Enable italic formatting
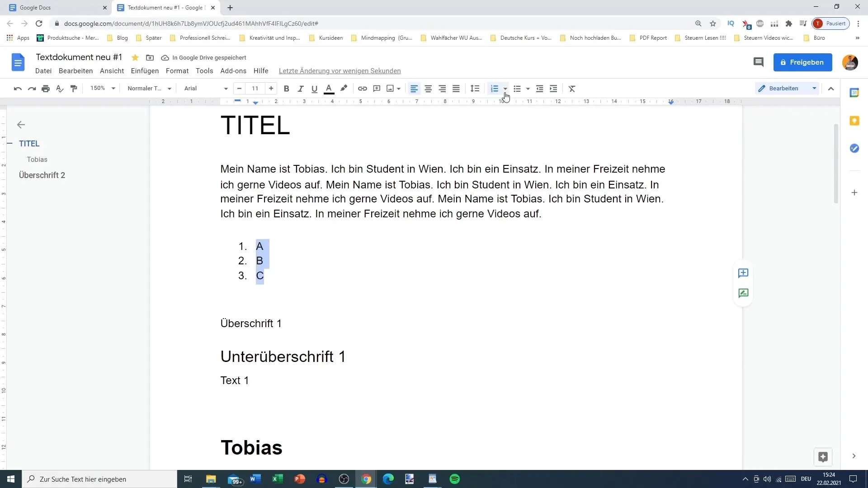 (x=300, y=88)
